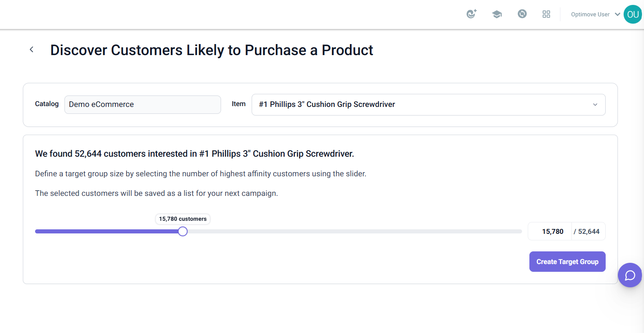Go back using the left arrow
This screenshot has height=333, width=644.
[31, 49]
